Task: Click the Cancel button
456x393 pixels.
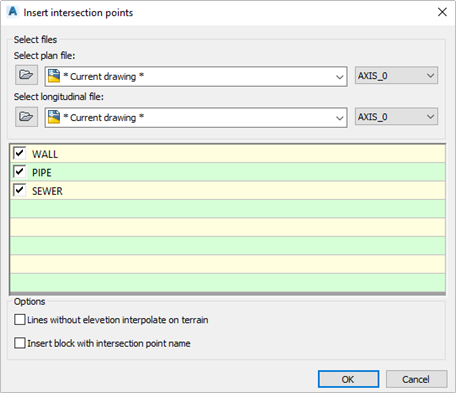Action: (x=416, y=379)
